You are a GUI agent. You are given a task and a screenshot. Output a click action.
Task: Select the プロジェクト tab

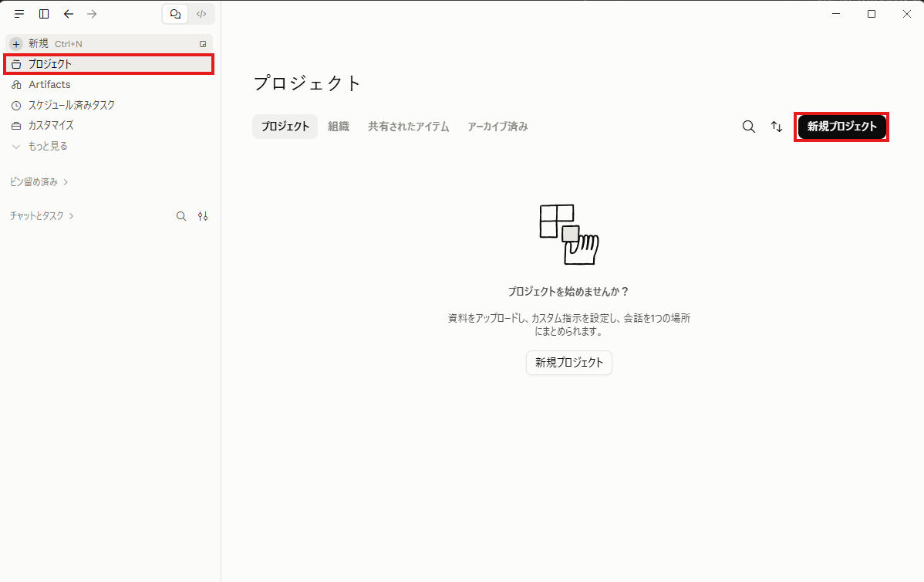click(x=285, y=127)
